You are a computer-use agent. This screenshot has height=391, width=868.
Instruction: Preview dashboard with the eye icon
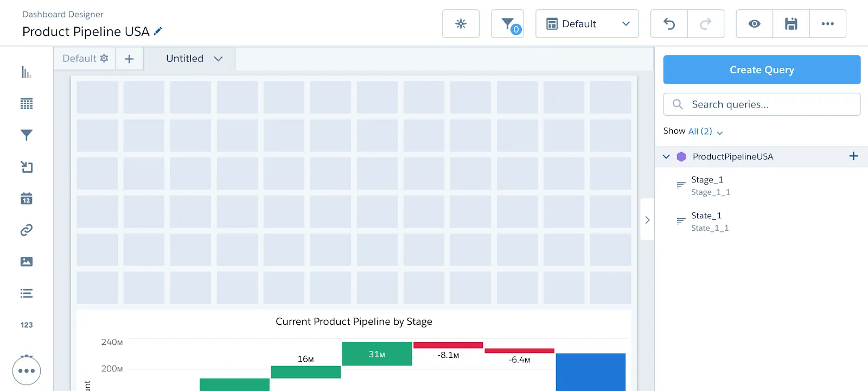[754, 24]
